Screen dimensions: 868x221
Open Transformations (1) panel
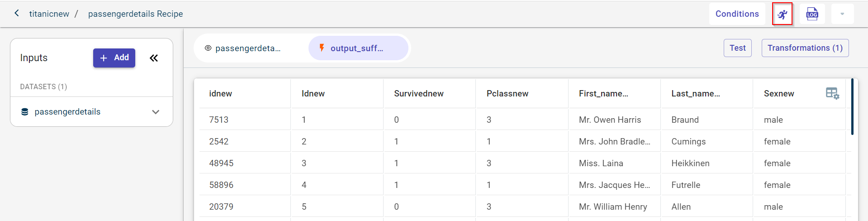[x=805, y=48]
